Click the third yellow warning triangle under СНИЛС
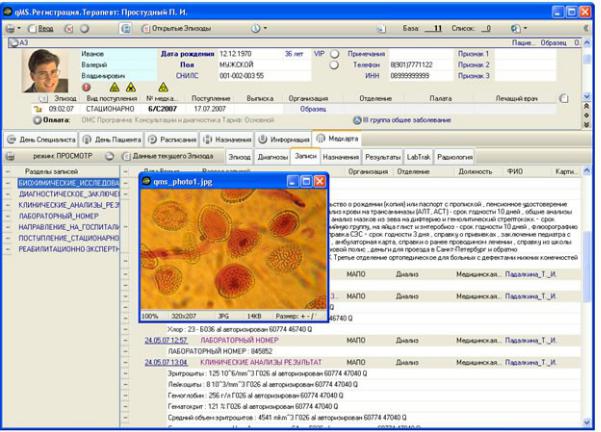601x432 pixels. (x=163, y=88)
